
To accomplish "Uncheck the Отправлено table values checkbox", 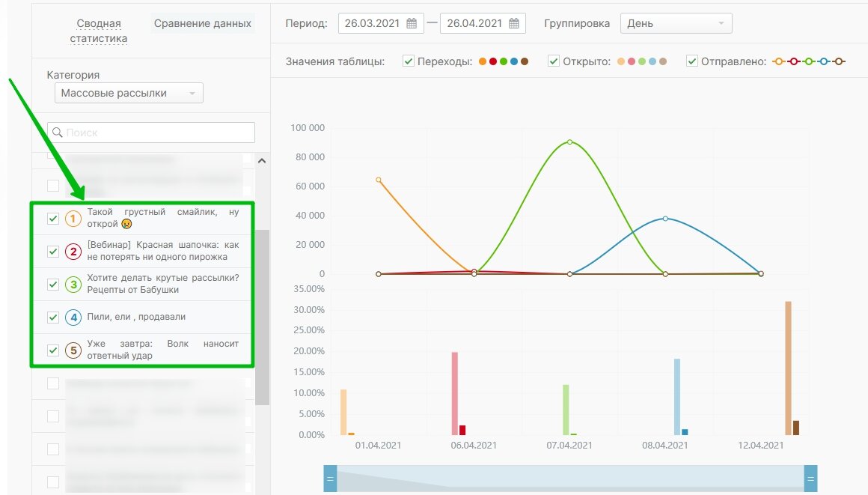I will click(692, 61).
